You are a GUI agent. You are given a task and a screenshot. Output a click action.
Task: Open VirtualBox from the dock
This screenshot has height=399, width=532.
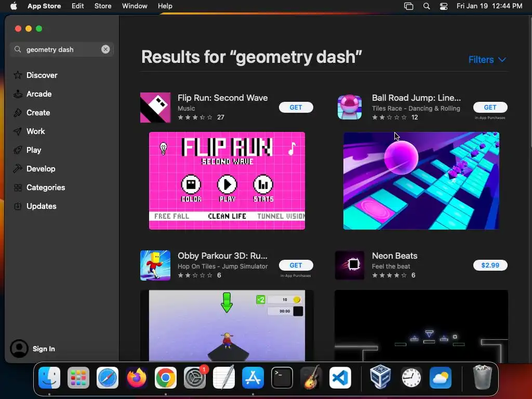380,377
